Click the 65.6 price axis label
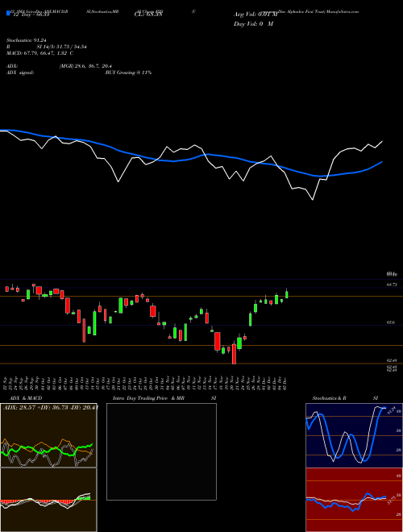The height and width of the screenshot is (532, 403). [390, 322]
